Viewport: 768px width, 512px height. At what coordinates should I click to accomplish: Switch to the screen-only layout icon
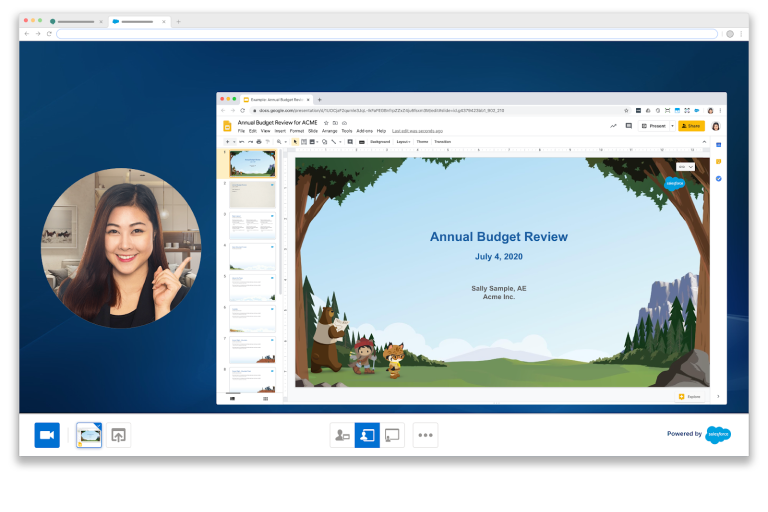click(x=392, y=435)
